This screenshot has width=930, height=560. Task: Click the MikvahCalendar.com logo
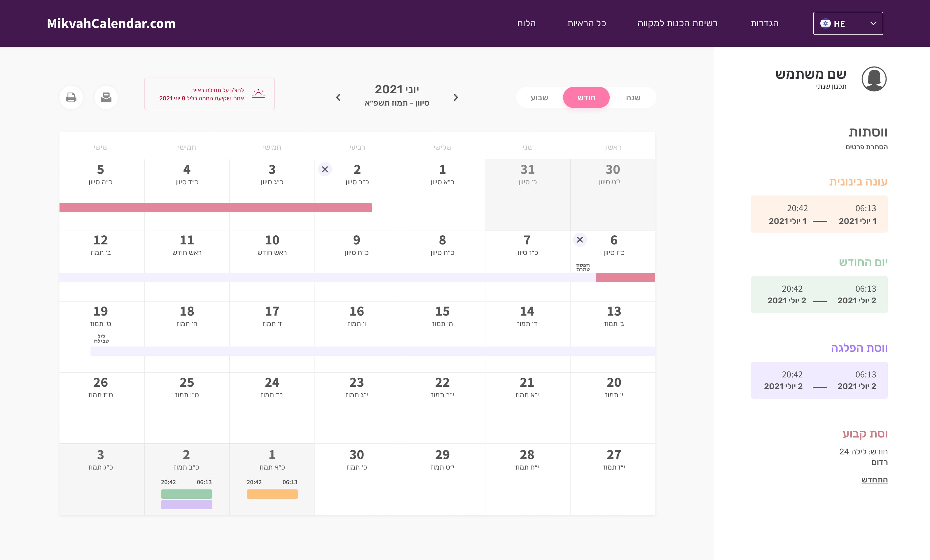(111, 23)
